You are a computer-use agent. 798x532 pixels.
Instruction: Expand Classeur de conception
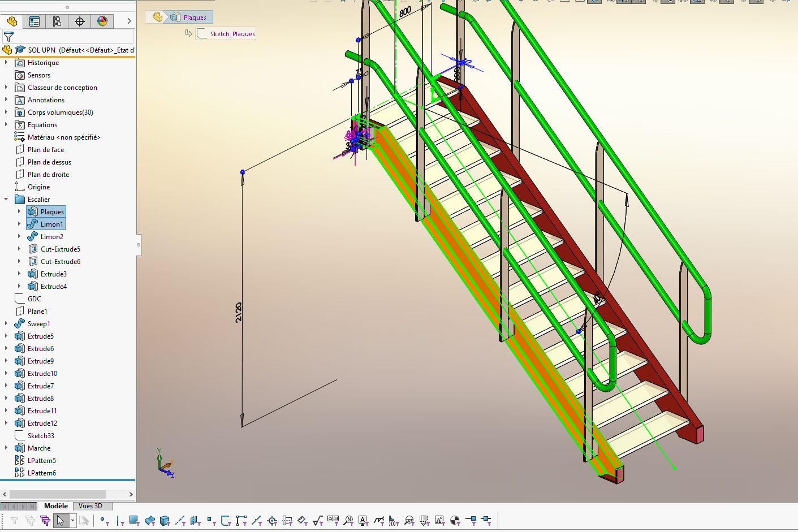[x=6, y=88]
